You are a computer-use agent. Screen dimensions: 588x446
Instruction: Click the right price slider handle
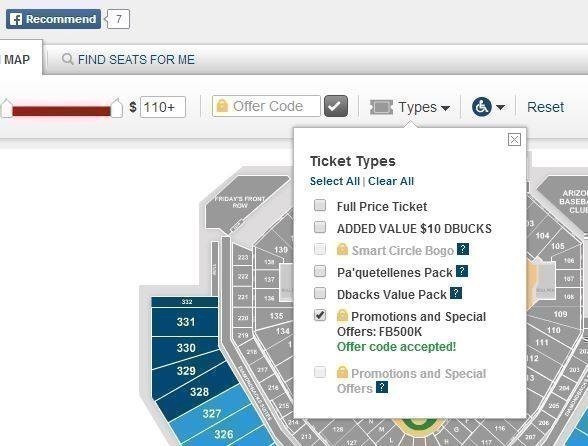pos(117,108)
